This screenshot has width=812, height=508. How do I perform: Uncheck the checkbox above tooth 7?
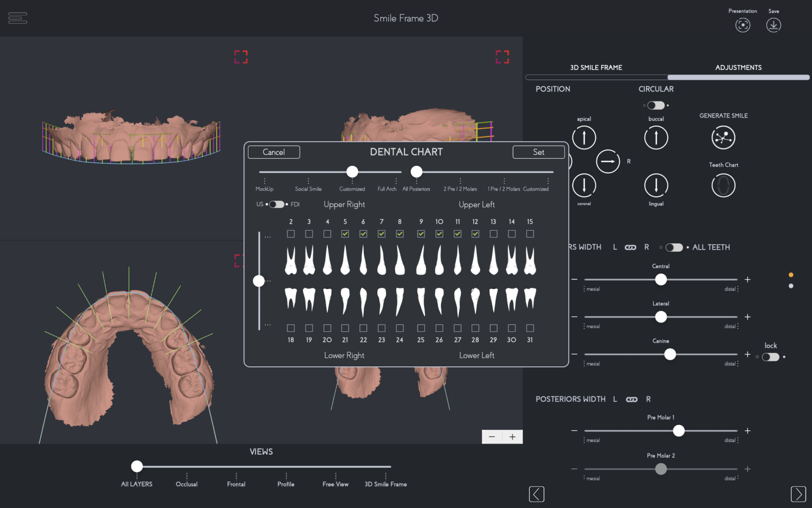[382, 233]
